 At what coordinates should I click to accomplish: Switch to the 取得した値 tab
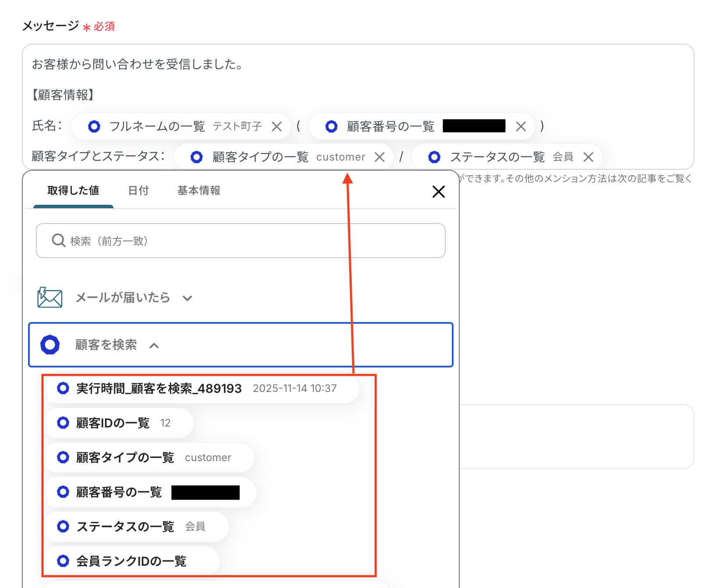point(73,191)
